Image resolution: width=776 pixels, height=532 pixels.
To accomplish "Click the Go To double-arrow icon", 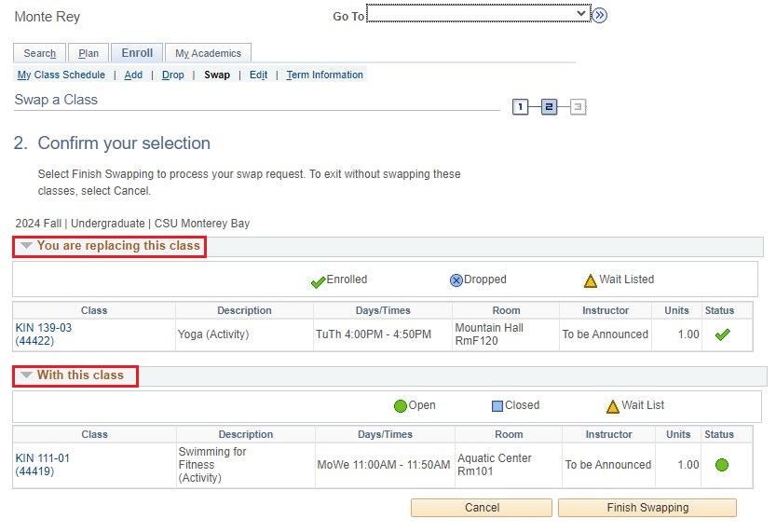I will pyautogui.click(x=600, y=15).
